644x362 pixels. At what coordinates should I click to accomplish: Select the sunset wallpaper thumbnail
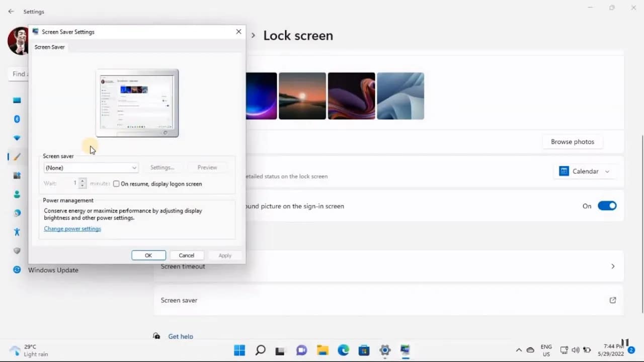[x=302, y=96]
